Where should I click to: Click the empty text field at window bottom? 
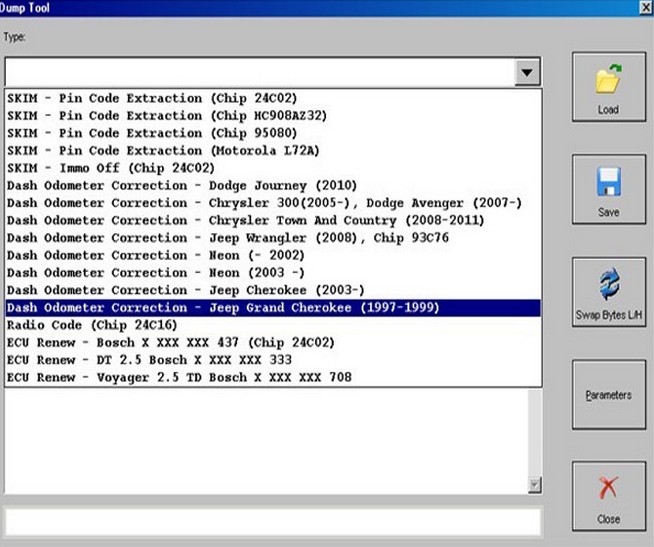[273, 522]
